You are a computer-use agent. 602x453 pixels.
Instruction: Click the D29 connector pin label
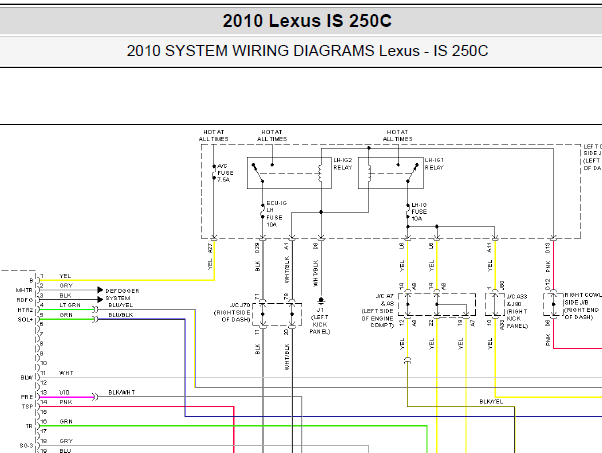click(257, 248)
